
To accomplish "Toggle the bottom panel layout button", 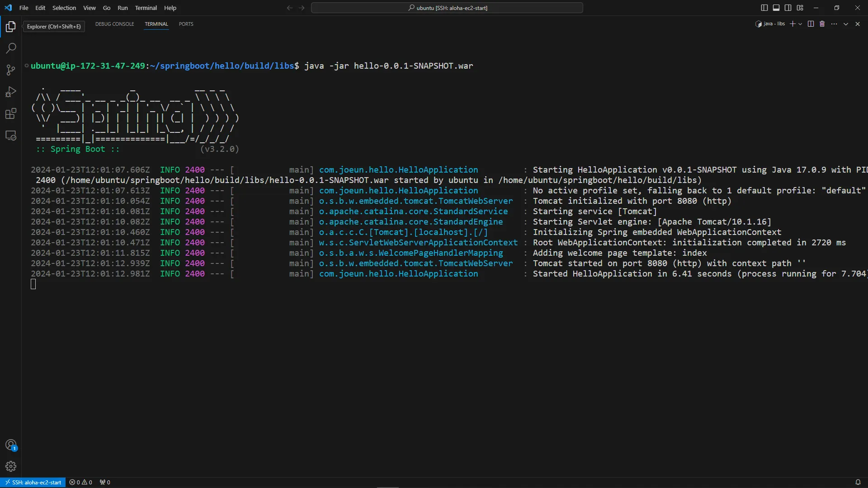I will click(x=776, y=8).
